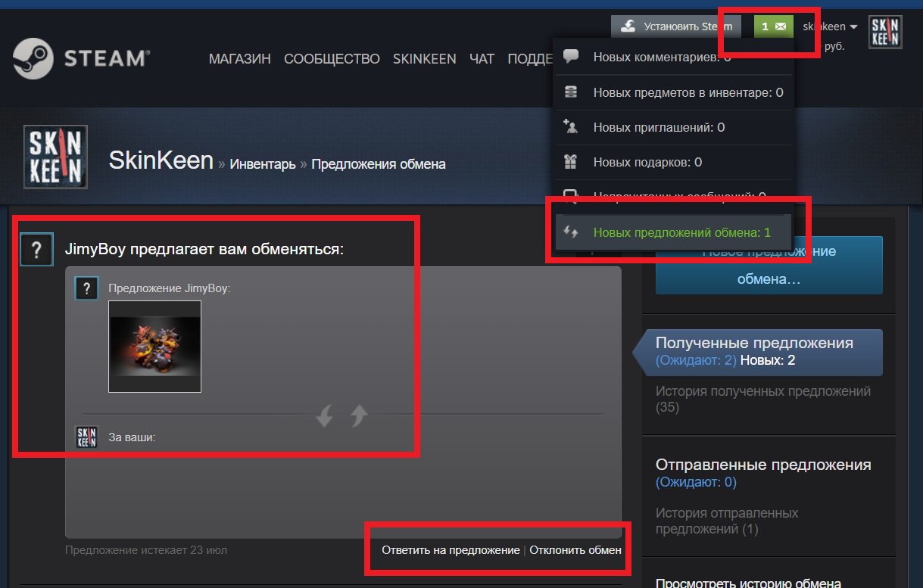The image size is (923, 588).
Task: Click the invites person icon in notifications
Action: pos(571,127)
